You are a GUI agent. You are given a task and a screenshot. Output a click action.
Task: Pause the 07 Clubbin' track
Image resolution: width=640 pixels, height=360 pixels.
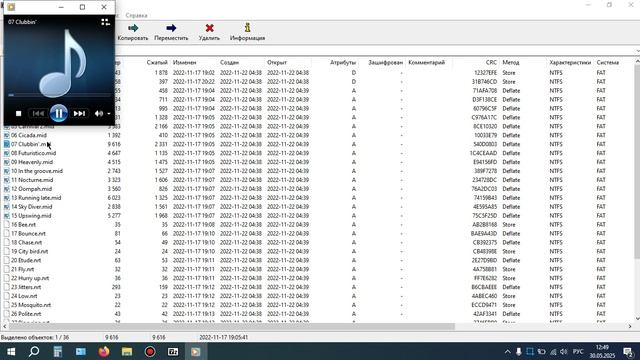(x=59, y=113)
